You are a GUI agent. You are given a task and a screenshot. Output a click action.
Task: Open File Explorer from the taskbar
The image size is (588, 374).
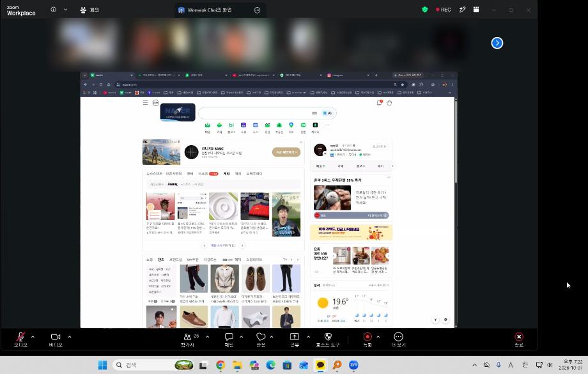coord(237,365)
